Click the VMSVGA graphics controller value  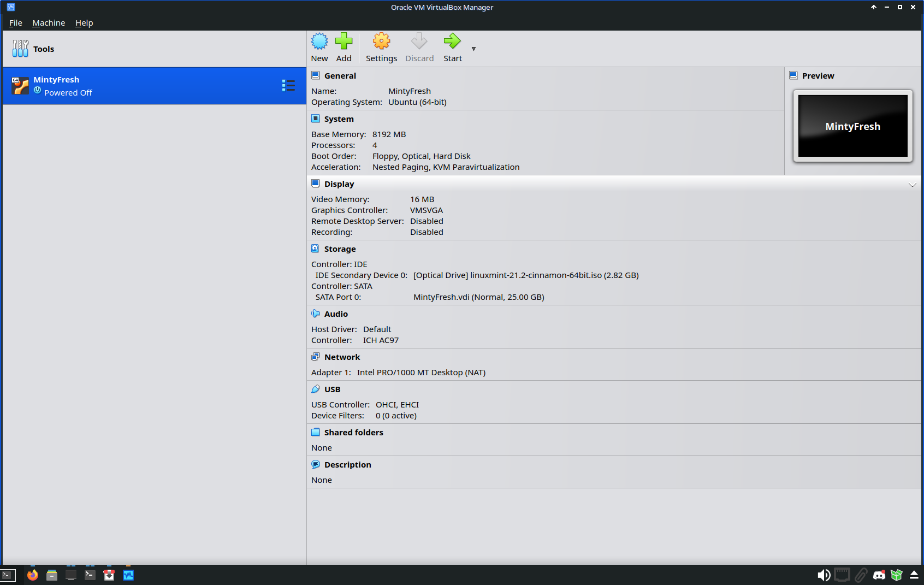[427, 210]
